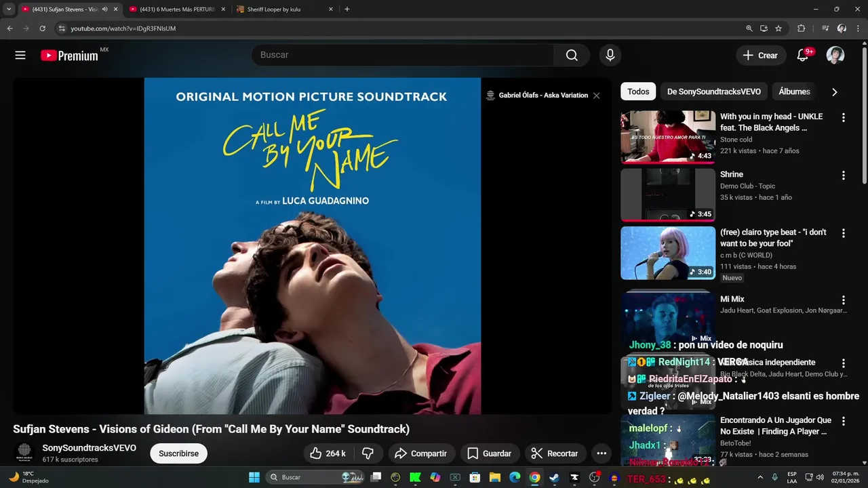Select the Todos filter chip
The image size is (868, 488).
click(x=638, y=91)
